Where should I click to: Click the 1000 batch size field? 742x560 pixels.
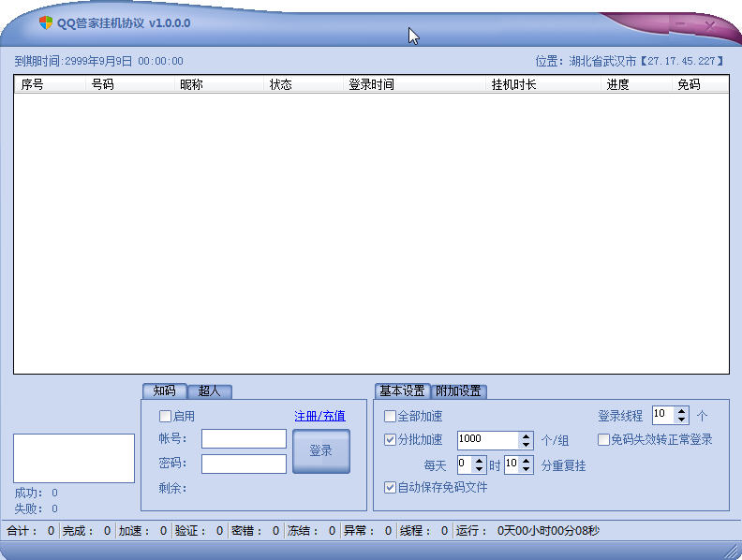[x=488, y=440]
